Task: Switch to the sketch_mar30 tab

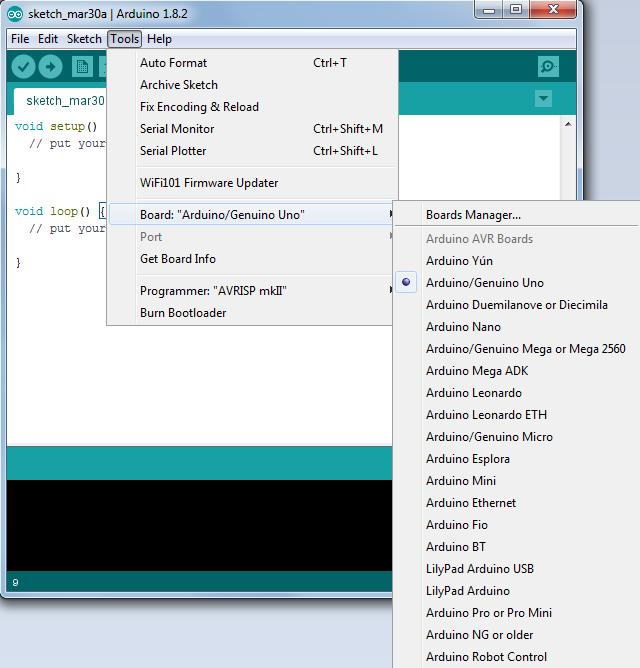Action: pyautogui.click(x=61, y=101)
